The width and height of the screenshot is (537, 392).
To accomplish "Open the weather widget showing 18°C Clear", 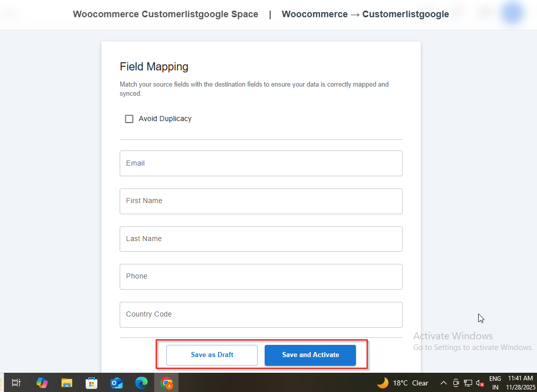I will [403, 383].
